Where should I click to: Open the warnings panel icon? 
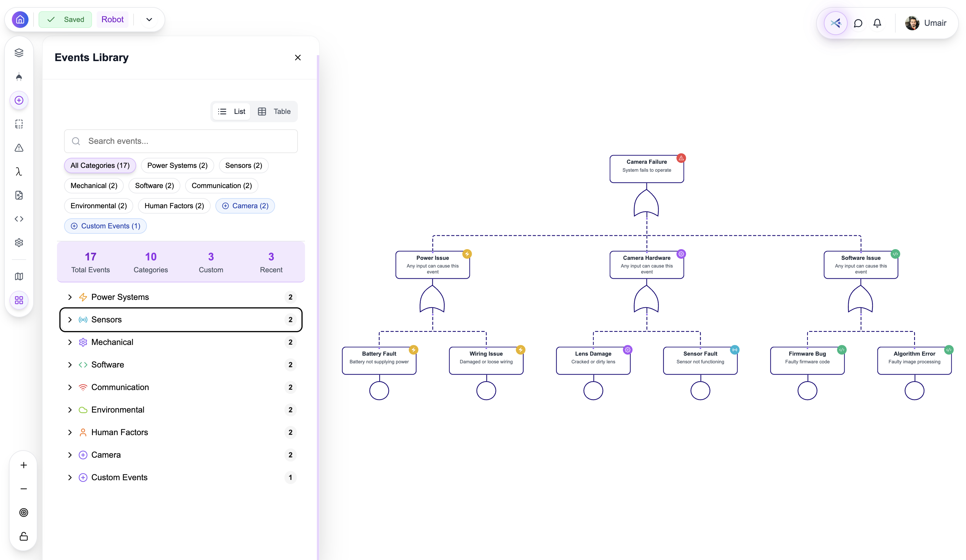19,148
